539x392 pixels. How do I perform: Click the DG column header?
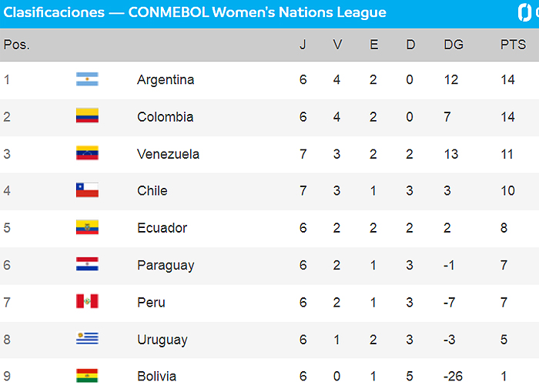pyautogui.click(x=454, y=45)
